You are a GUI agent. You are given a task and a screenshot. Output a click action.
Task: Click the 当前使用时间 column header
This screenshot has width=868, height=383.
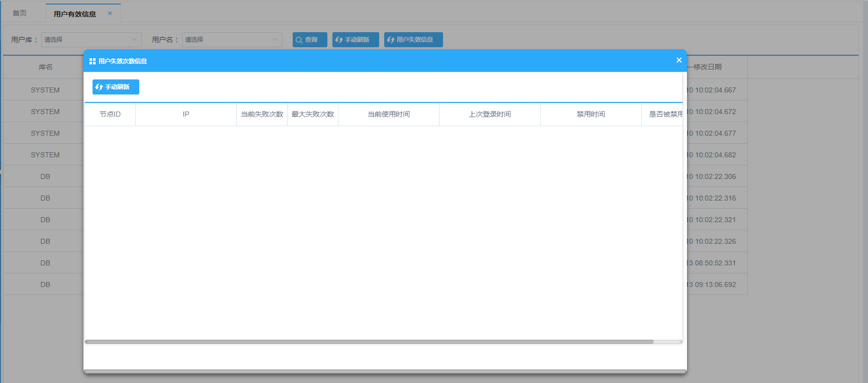(x=389, y=115)
